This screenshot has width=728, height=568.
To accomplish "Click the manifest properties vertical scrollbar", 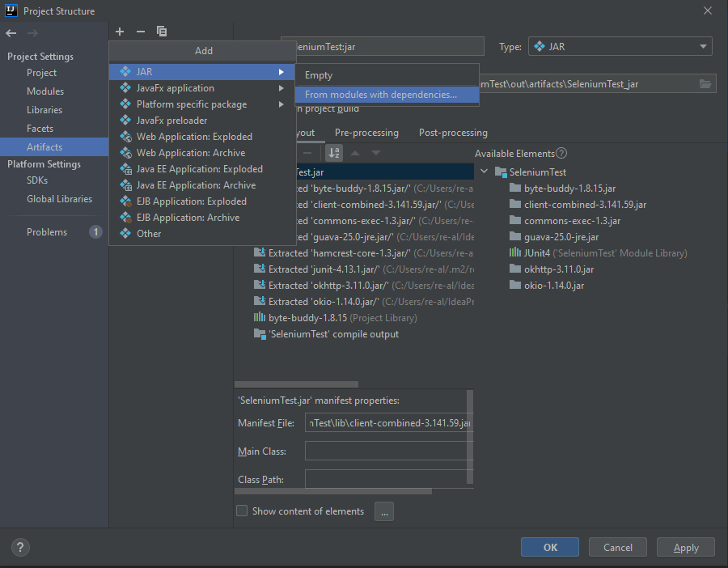I will [x=470, y=437].
